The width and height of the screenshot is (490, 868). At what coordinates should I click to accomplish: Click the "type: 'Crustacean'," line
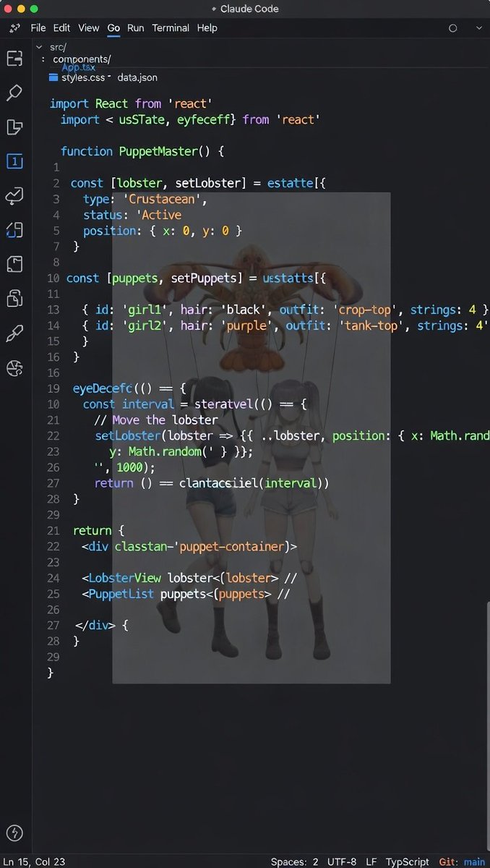(145, 199)
